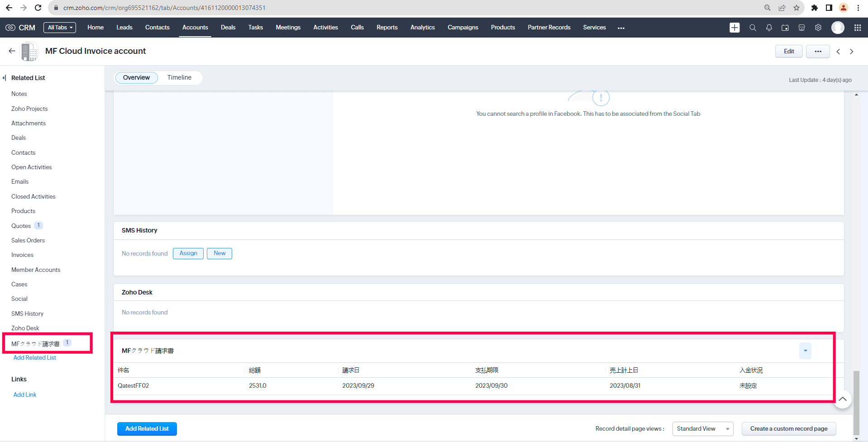868x442 pixels.
Task: Open the Deals tab in navigation
Action: click(228, 28)
